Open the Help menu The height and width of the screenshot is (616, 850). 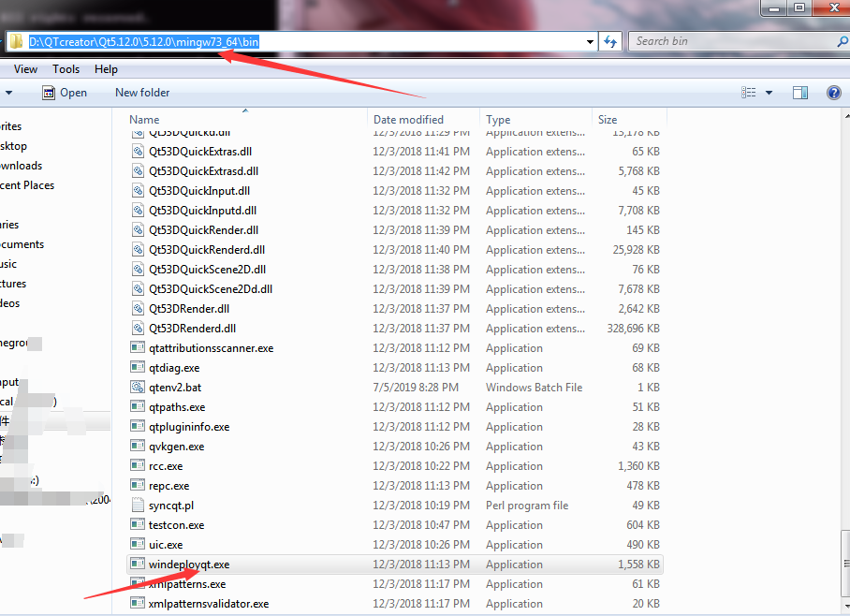click(x=106, y=69)
